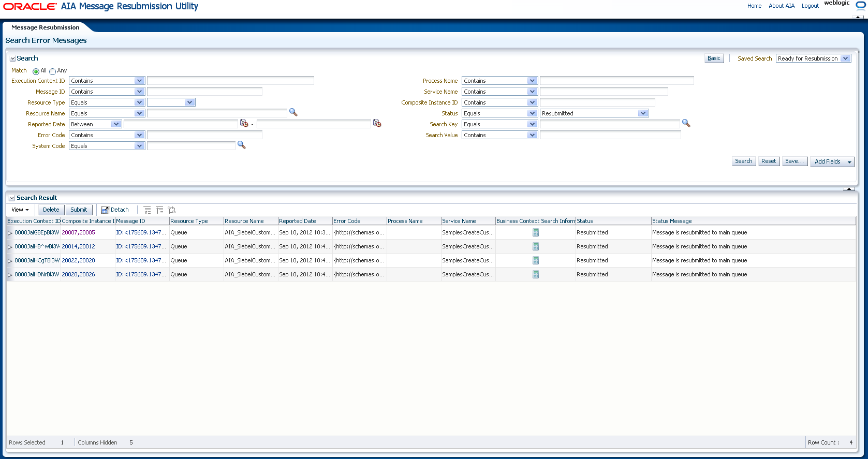
Task: Click the Oracle ring icon beside weblogic
Action: tap(860, 5)
